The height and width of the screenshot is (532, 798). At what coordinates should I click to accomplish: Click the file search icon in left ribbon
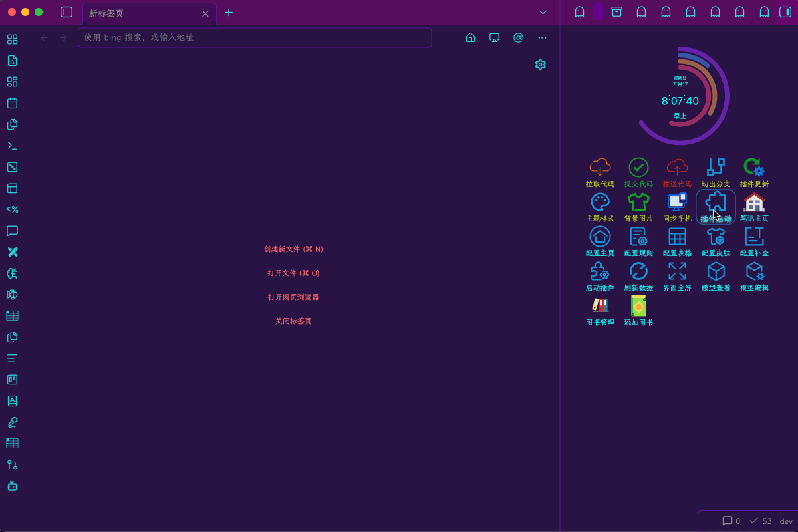[x=12, y=61]
